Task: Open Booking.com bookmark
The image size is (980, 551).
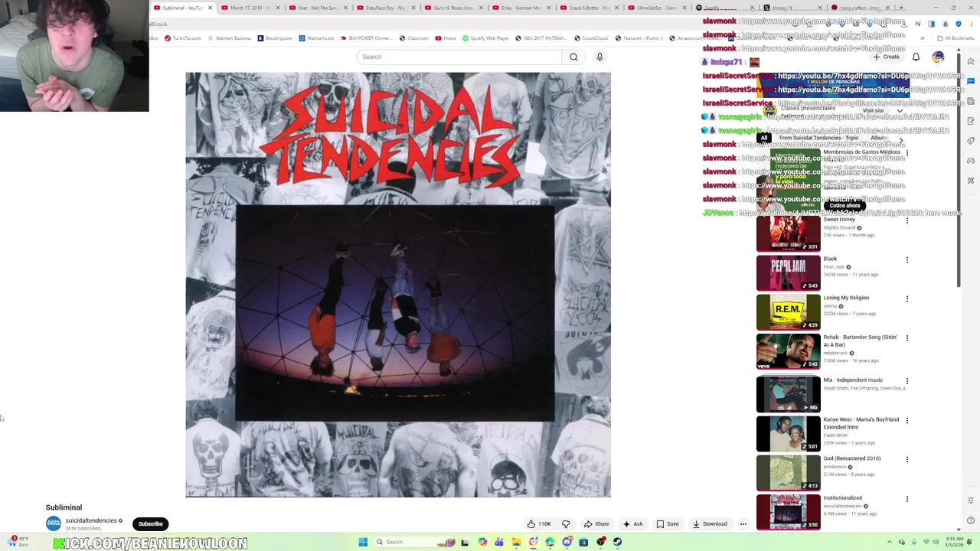Action: coord(276,38)
